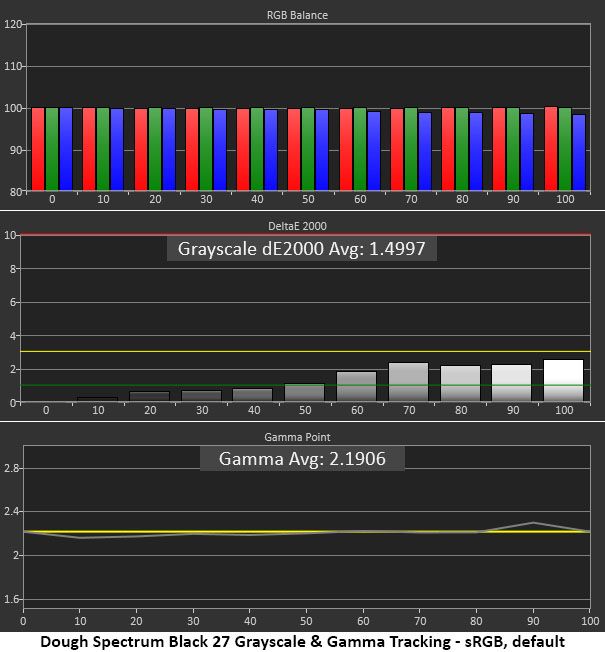Screen dimensions: 605x652
Task: Click the red bar at 0 in RGB Balance
Action: click(38, 149)
